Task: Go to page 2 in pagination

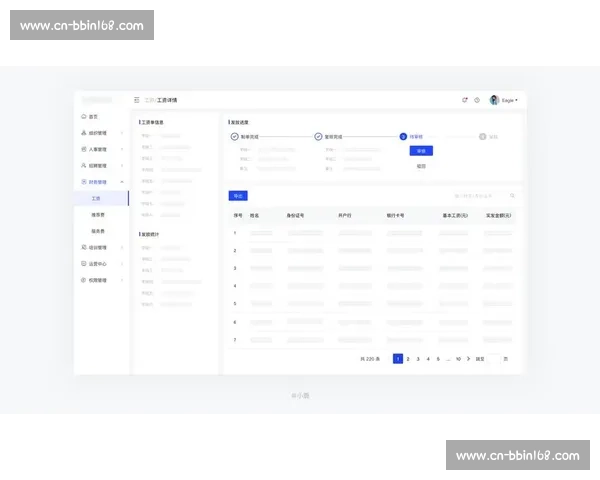Action: [x=408, y=358]
